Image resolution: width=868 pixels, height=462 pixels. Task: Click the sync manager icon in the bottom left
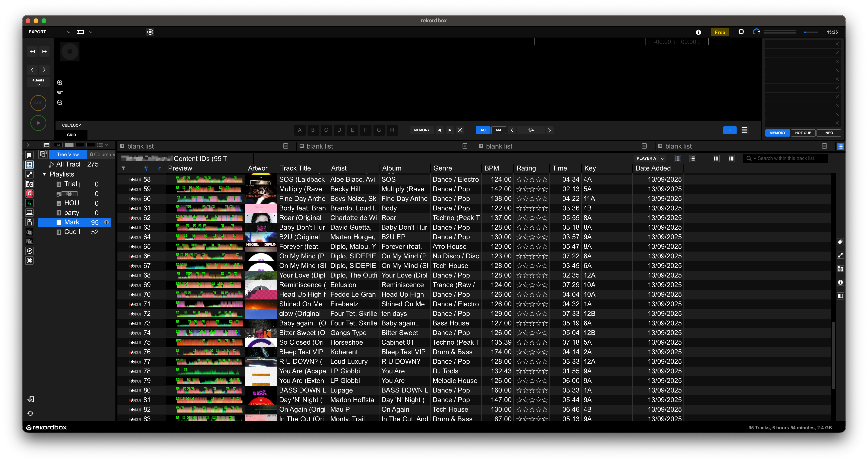click(x=30, y=413)
